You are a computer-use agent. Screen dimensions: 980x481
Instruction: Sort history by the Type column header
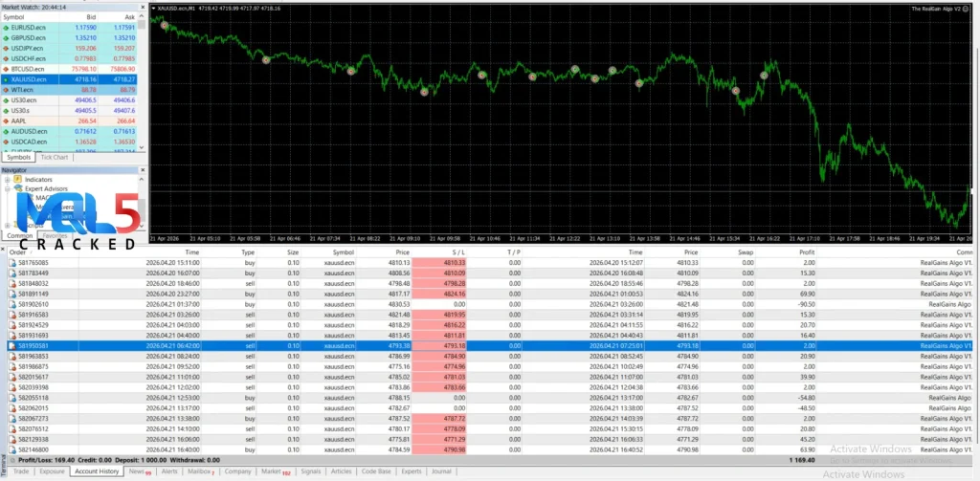(231, 252)
